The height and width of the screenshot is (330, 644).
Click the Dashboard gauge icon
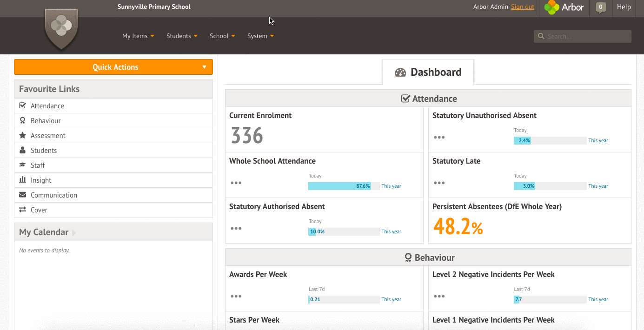pyautogui.click(x=400, y=73)
